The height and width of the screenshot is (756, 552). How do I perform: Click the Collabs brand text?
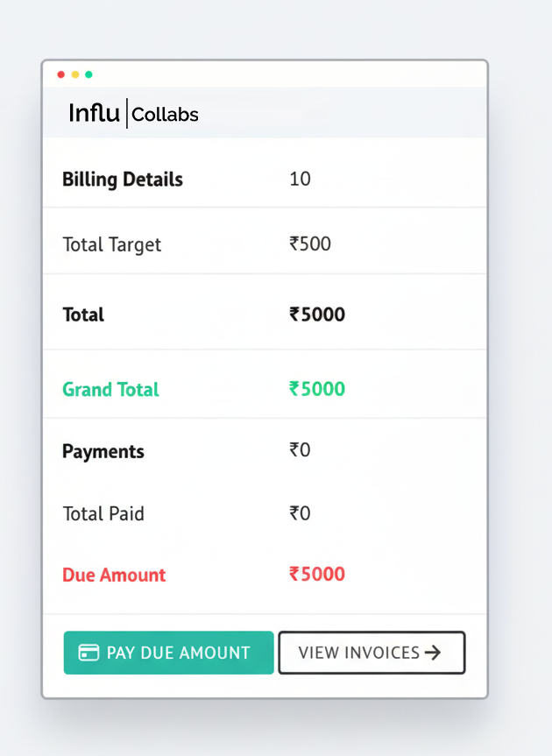pos(165,114)
